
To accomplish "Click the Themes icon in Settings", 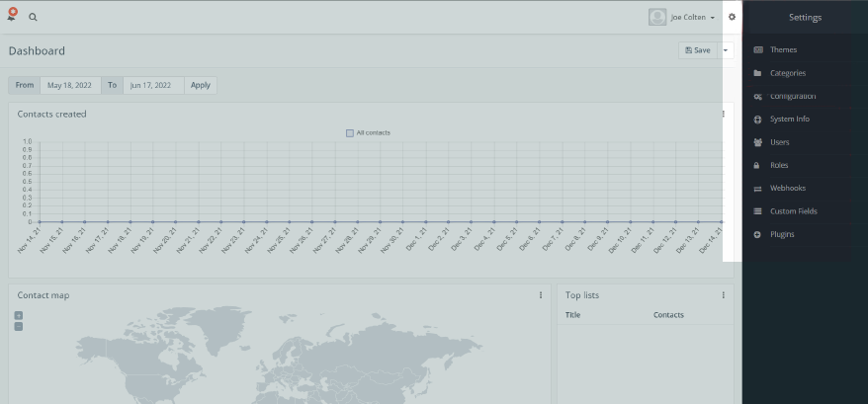I will [x=758, y=50].
